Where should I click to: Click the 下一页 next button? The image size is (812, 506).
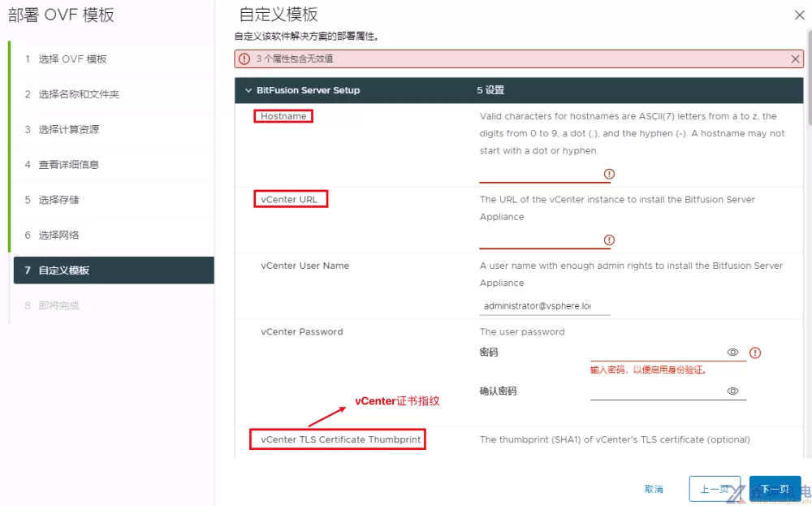point(775,489)
